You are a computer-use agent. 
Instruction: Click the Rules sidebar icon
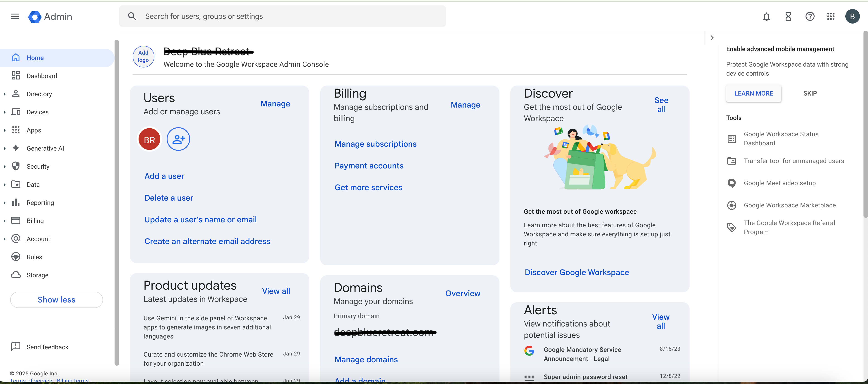coord(16,257)
